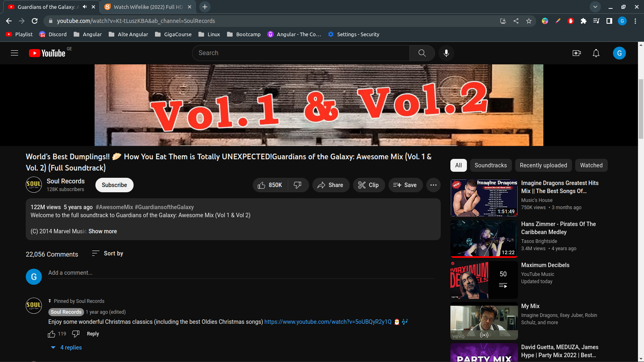Open the YouTube guide hamburger menu
This screenshot has width=644, height=362.
14,53
